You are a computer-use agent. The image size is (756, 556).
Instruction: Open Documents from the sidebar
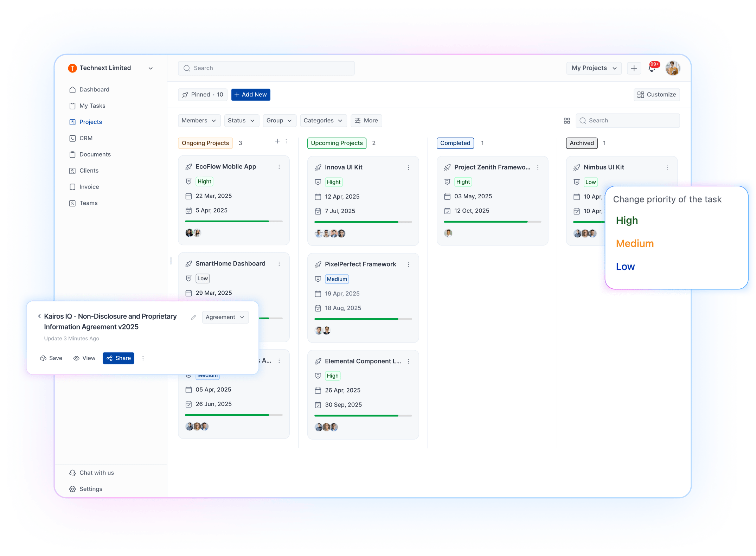(x=90, y=154)
